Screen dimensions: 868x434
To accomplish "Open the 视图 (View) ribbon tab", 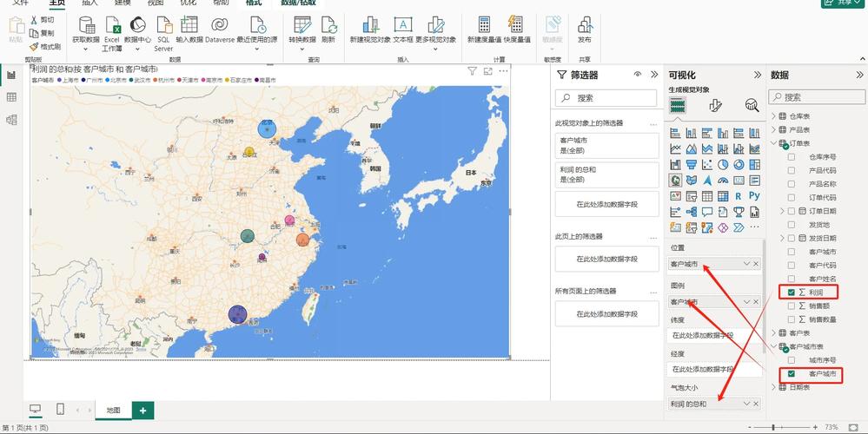I will pyautogui.click(x=156, y=3).
